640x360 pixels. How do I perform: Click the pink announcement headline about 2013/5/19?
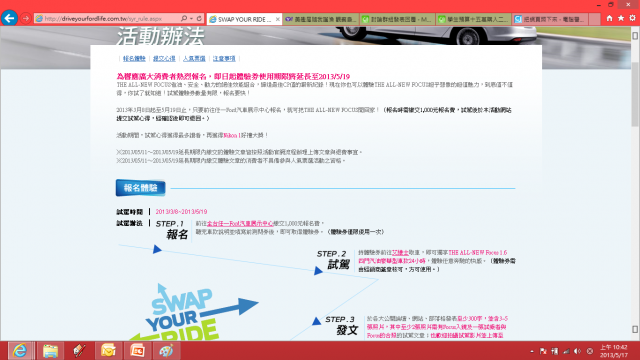(233, 76)
